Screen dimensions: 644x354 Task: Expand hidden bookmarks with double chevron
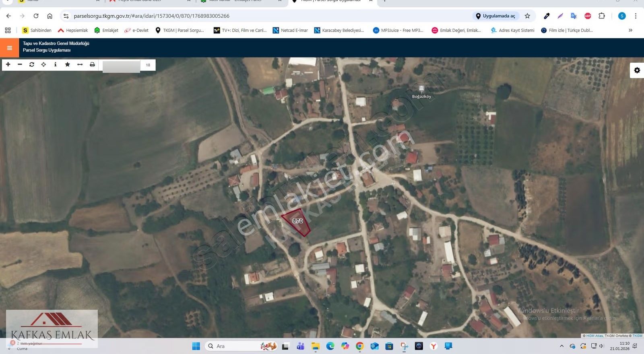630,30
